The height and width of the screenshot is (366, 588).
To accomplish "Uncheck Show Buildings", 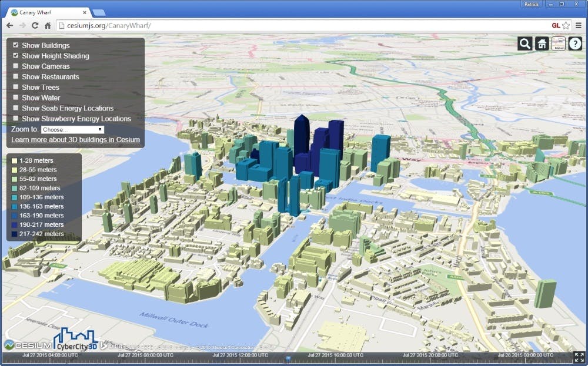I will pyautogui.click(x=15, y=45).
